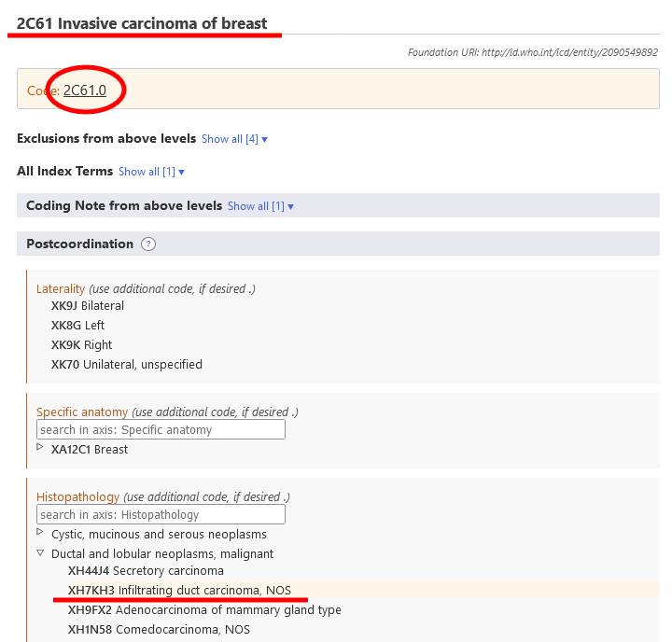The height and width of the screenshot is (642, 672).
Task: Choose XH1N58 Comedocarcinoma, NOS
Action: pos(159,630)
